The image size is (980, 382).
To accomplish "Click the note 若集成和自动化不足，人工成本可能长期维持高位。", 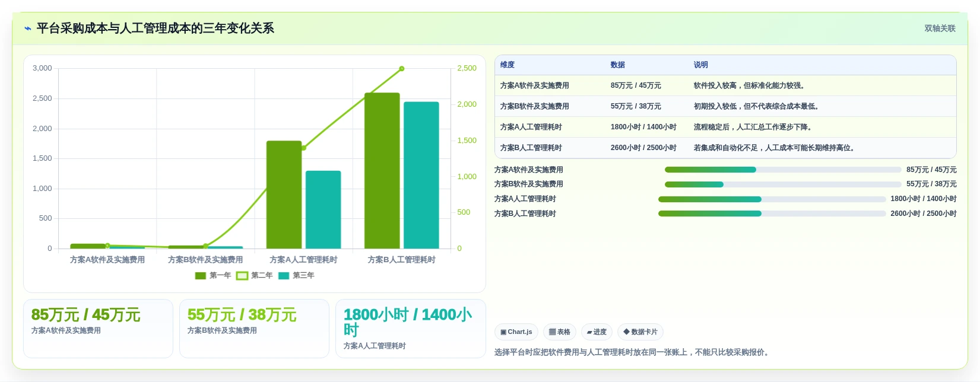I will point(776,148).
